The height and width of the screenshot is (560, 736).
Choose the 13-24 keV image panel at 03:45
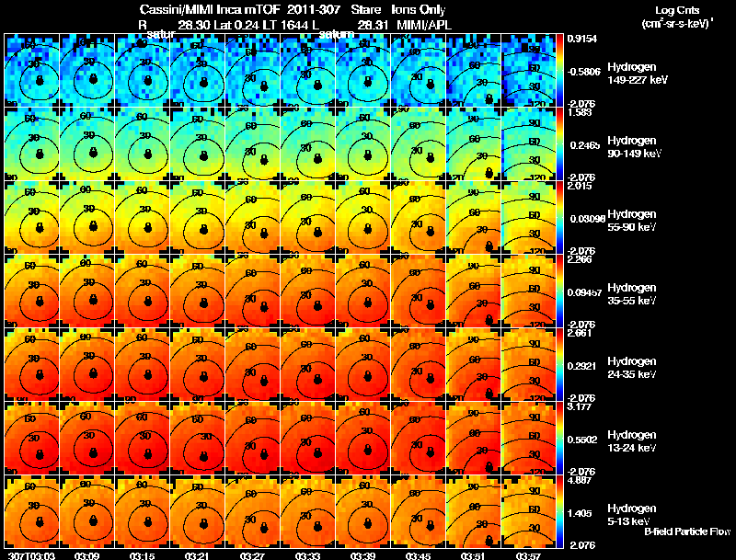pos(419,439)
